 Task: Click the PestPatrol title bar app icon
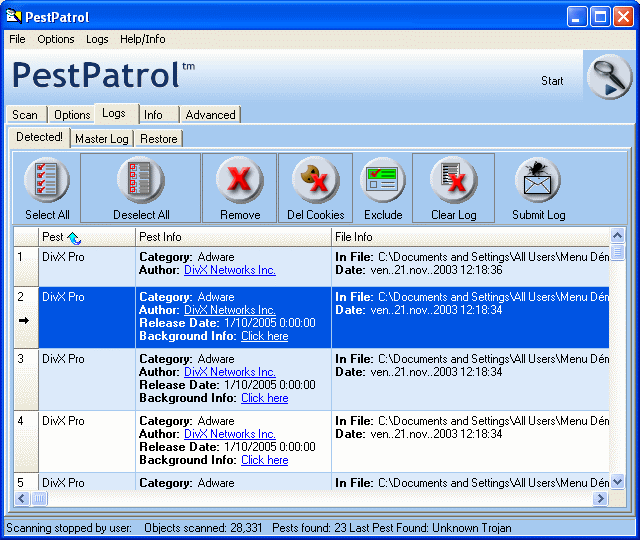(x=13, y=17)
